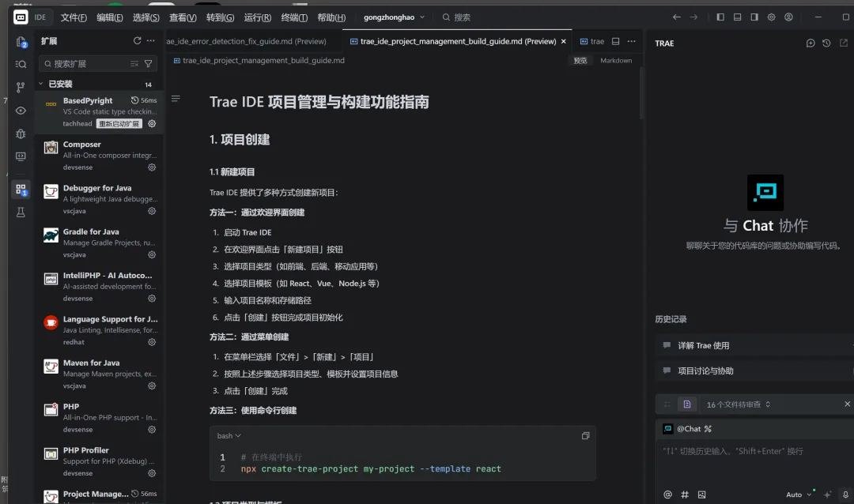Open the gongzhonghao project dropdown
Image resolution: width=854 pixels, height=504 pixels.
pyautogui.click(x=394, y=17)
